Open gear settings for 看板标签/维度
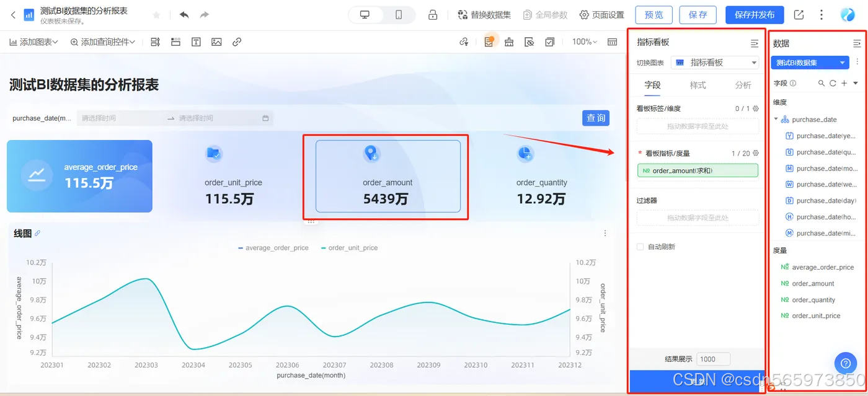Screen dimensions: 868x396 pos(756,108)
